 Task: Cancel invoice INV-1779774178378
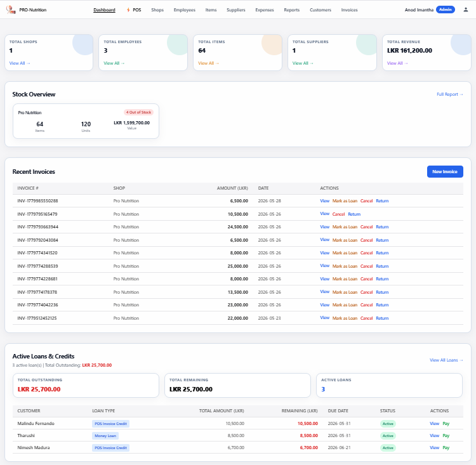[x=366, y=292]
